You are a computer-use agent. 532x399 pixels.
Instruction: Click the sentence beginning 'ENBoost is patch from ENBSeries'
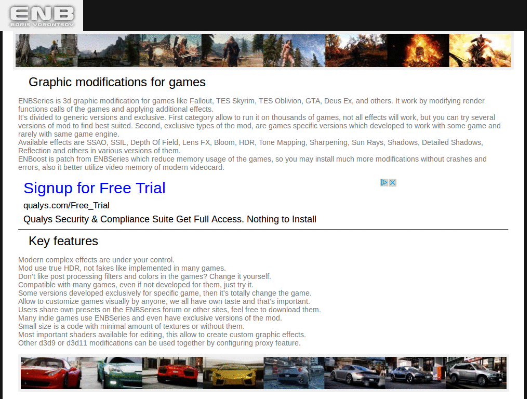(252, 163)
